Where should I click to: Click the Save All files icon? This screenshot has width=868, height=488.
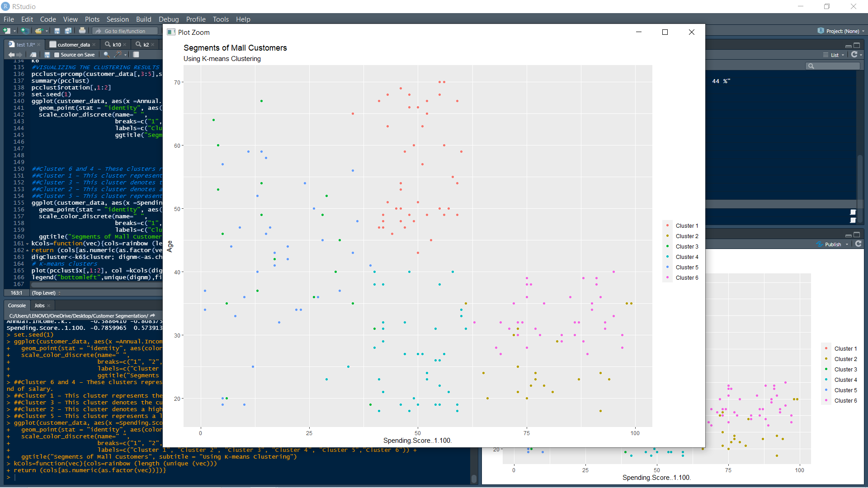click(x=68, y=31)
